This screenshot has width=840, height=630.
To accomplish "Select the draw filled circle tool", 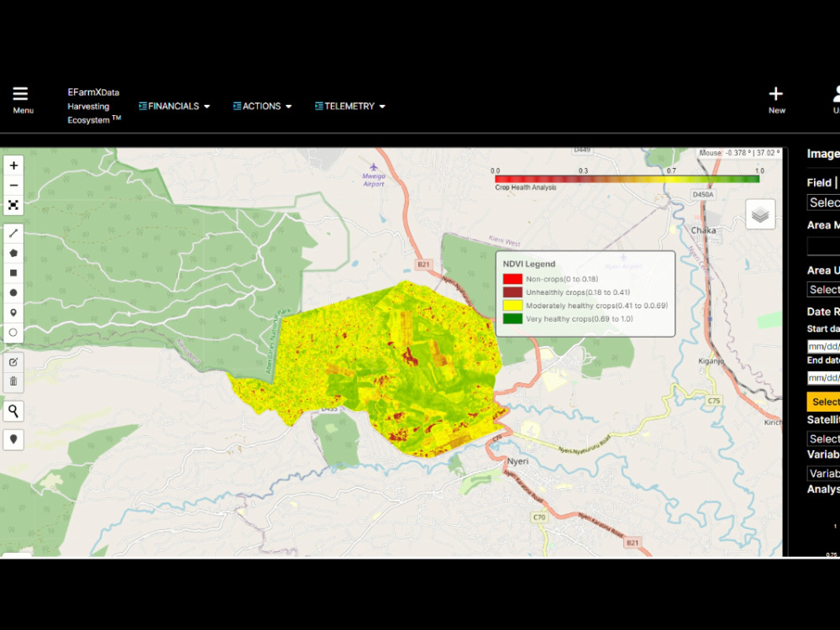I will pyautogui.click(x=13, y=292).
